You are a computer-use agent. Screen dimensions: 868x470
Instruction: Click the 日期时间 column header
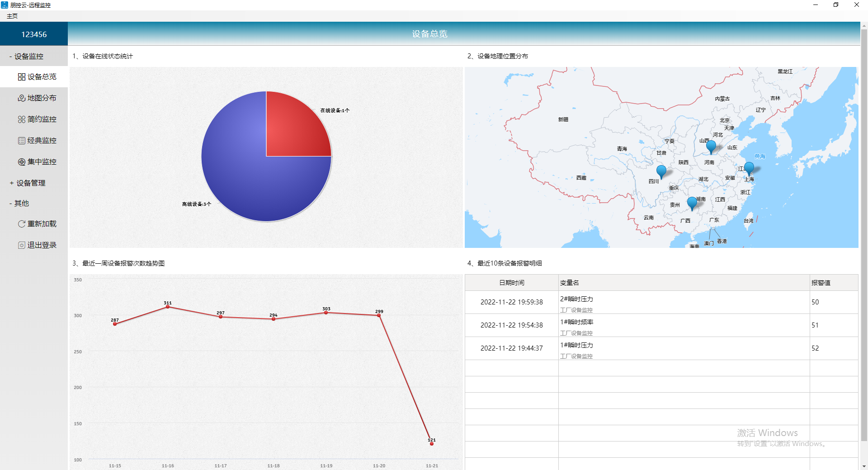coord(511,283)
